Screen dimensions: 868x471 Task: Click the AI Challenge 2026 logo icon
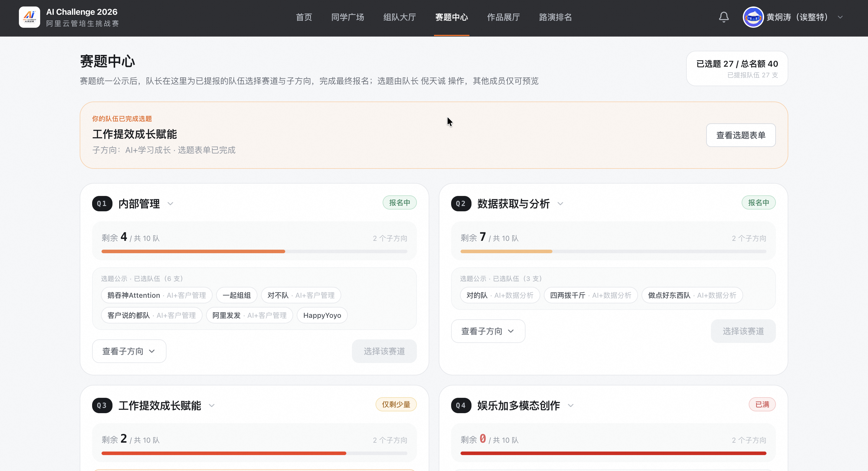(29, 17)
